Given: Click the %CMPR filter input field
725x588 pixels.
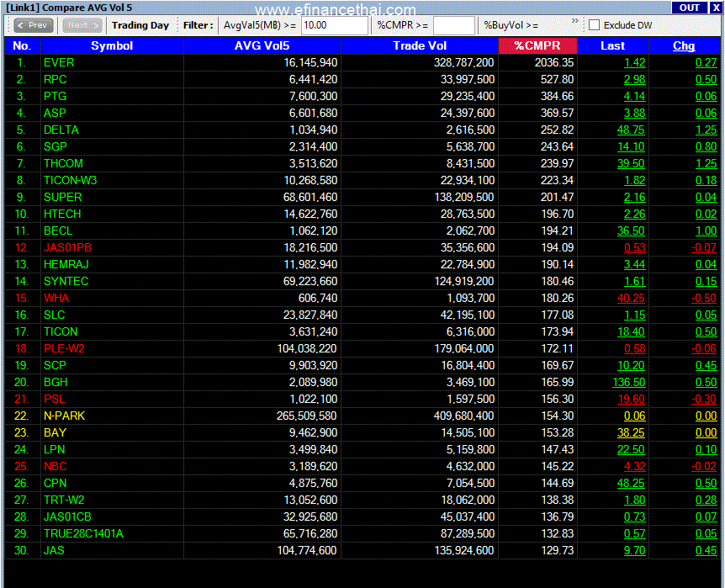Looking at the screenshot, I should [453, 25].
